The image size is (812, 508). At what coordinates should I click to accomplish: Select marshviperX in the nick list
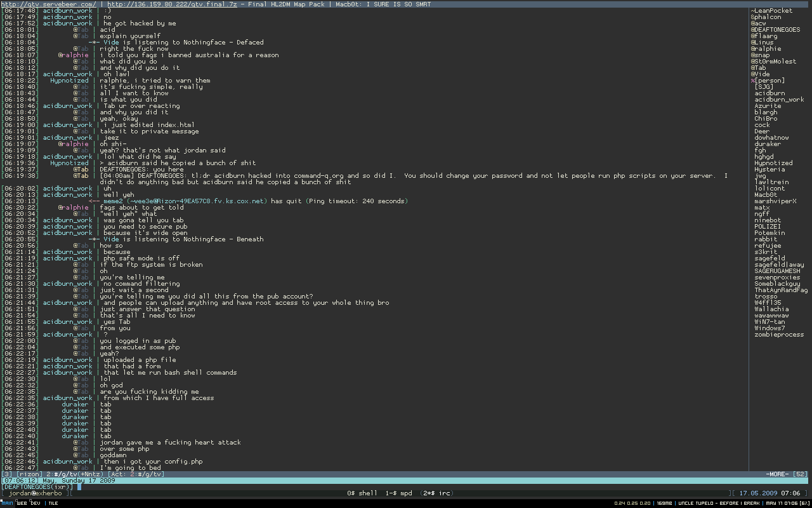pos(775,201)
